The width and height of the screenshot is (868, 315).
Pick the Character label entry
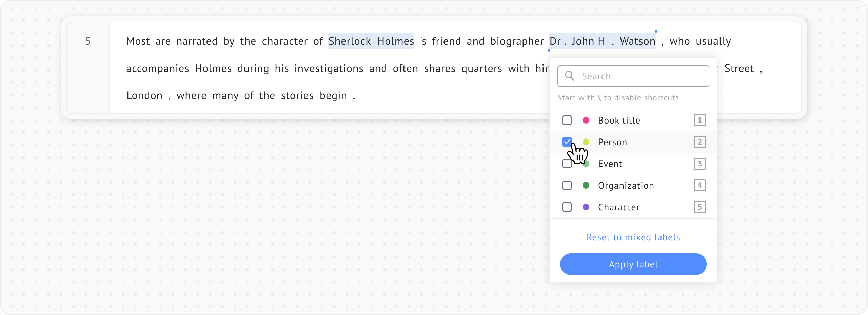click(618, 207)
